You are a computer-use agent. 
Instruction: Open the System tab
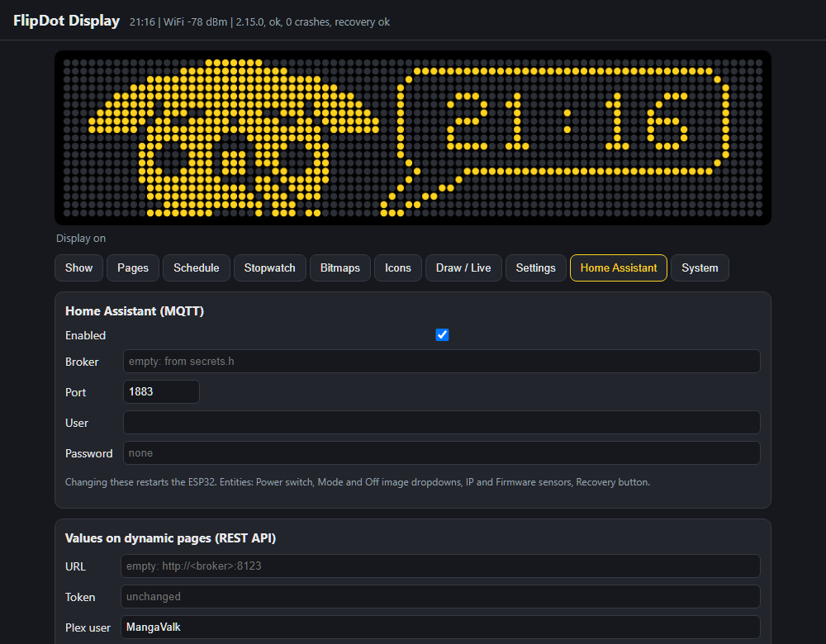point(700,268)
